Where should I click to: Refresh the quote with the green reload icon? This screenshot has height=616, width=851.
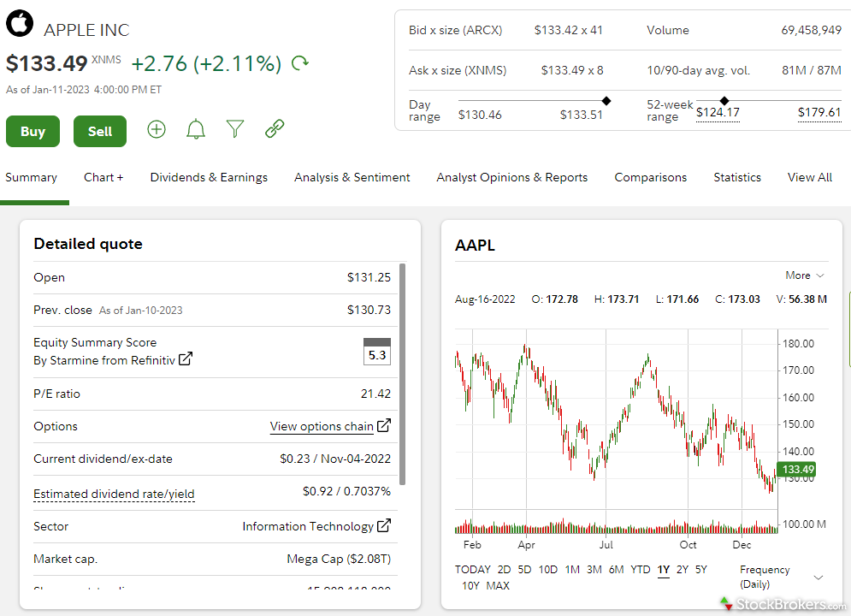click(299, 63)
